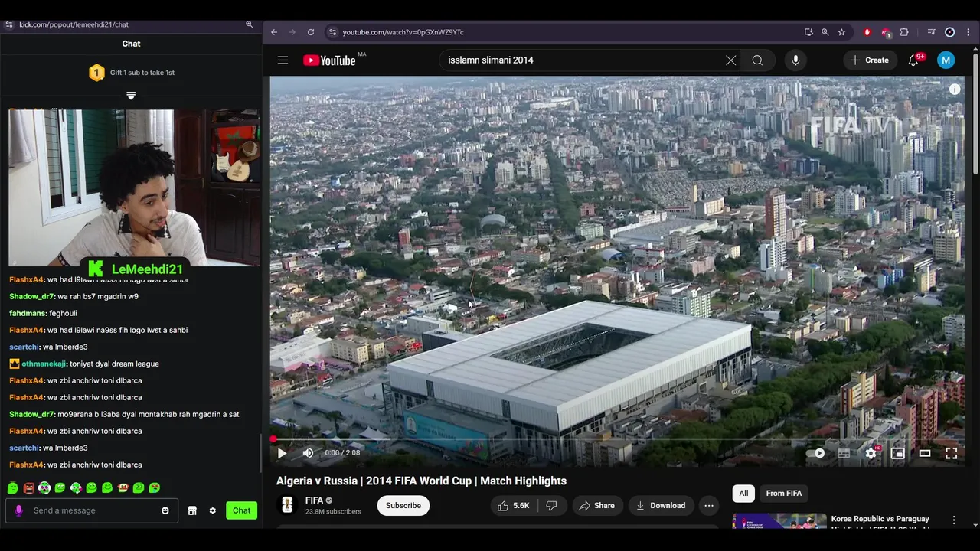This screenshot has width=980, height=551.
Task: Open the Extensions puzzle icon
Action: click(904, 32)
